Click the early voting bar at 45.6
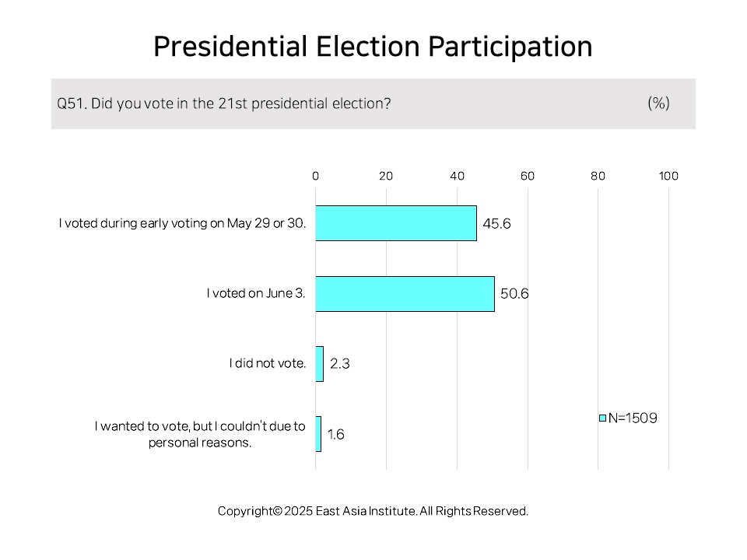The height and width of the screenshot is (560, 747). point(396,223)
